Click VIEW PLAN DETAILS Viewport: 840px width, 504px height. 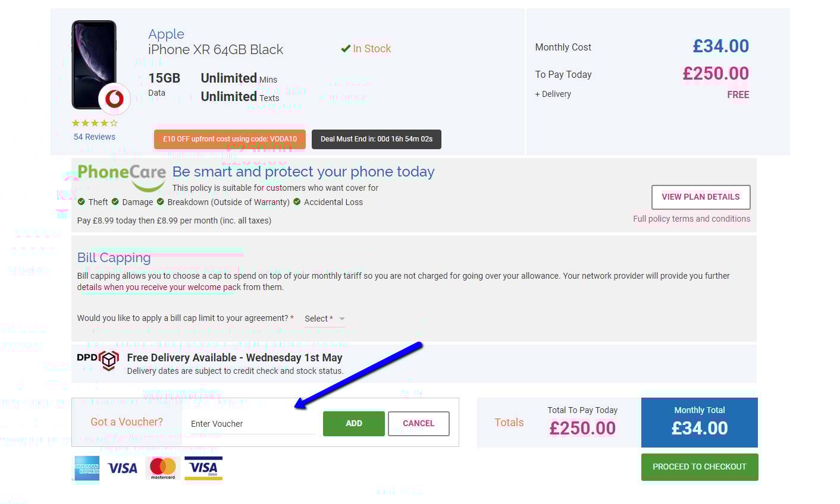pos(700,197)
